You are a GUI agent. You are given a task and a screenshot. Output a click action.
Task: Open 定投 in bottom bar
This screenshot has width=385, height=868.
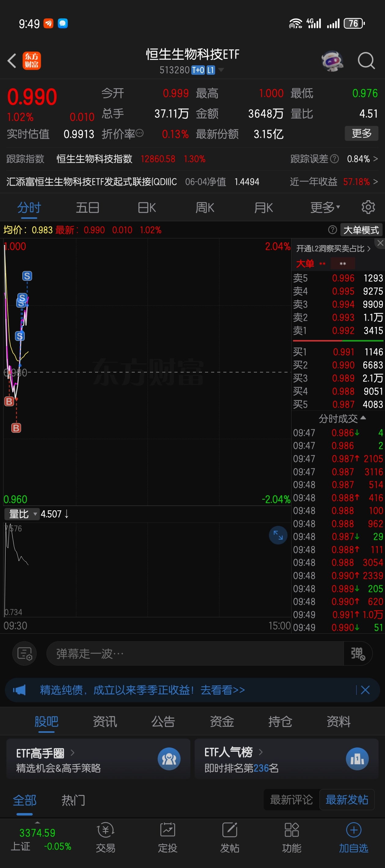168,838
